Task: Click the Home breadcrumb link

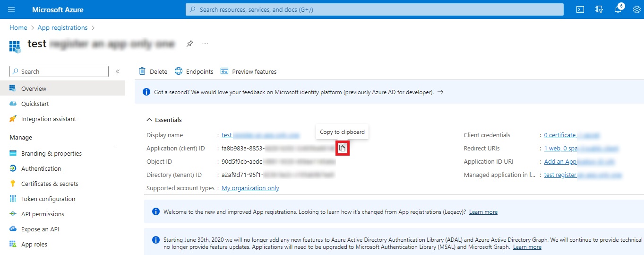Action: [x=18, y=28]
